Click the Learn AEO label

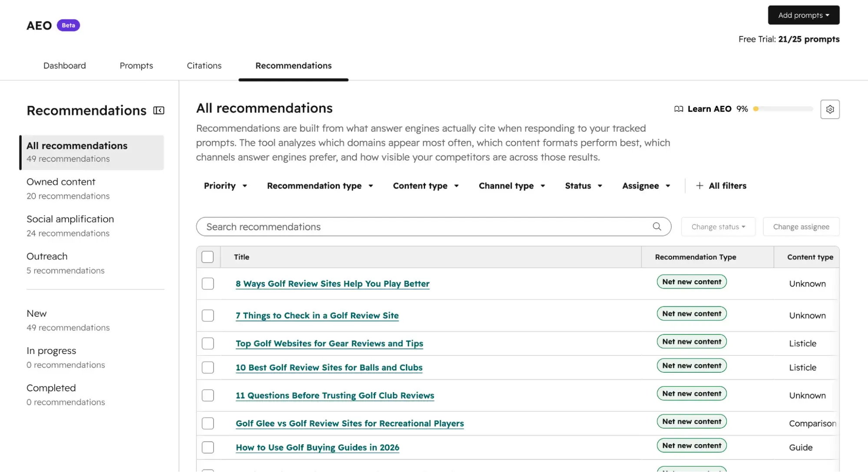tap(709, 109)
